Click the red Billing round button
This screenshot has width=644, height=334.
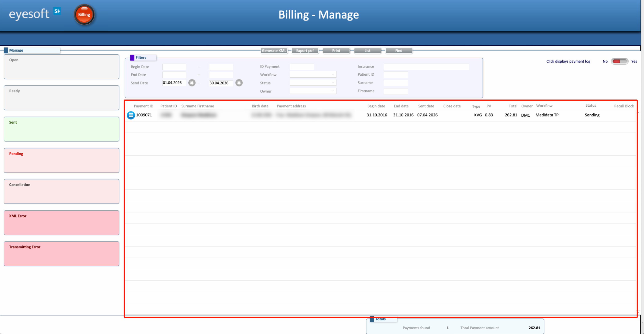[84, 15]
